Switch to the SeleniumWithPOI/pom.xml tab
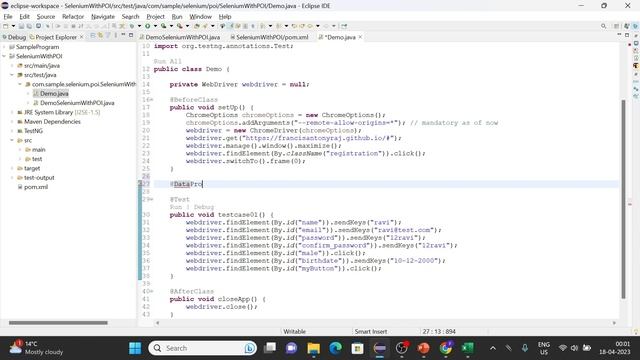Image resolution: width=640 pixels, height=360 pixels. coord(269,37)
